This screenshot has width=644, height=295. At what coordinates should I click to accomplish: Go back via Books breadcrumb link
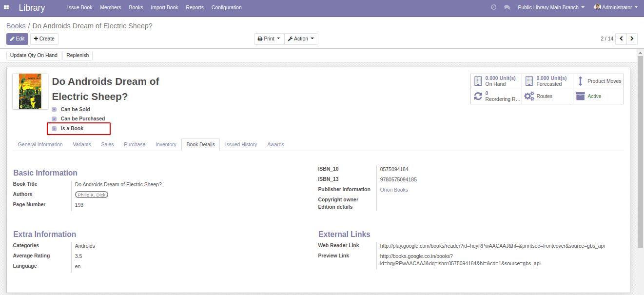point(16,26)
